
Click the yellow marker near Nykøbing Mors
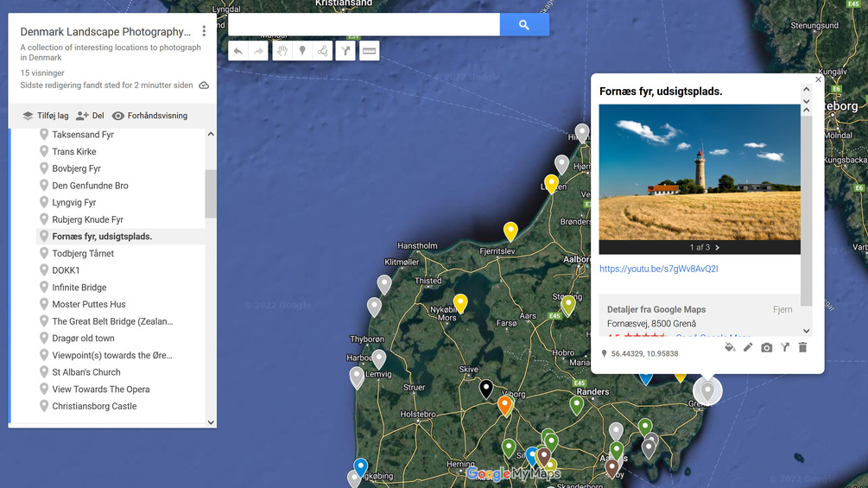[460, 303]
